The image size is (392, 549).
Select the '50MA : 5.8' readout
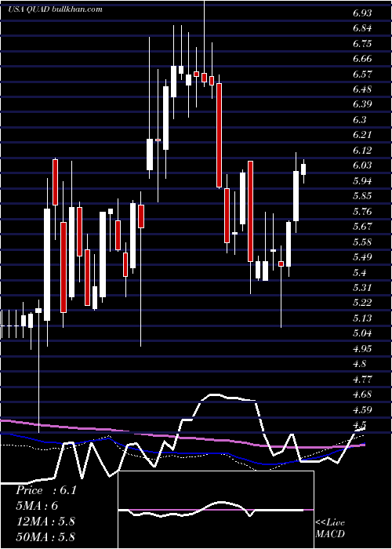(x=45, y=536)
